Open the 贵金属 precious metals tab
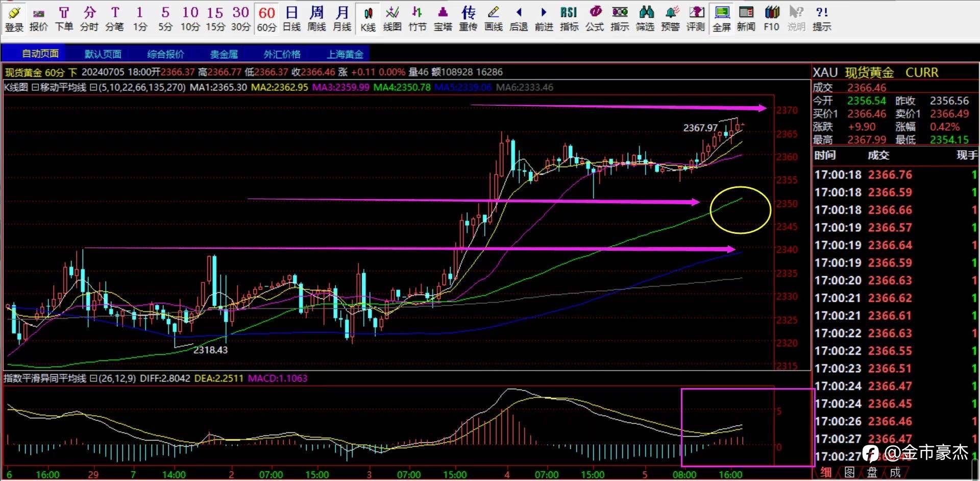 point(224,54)
